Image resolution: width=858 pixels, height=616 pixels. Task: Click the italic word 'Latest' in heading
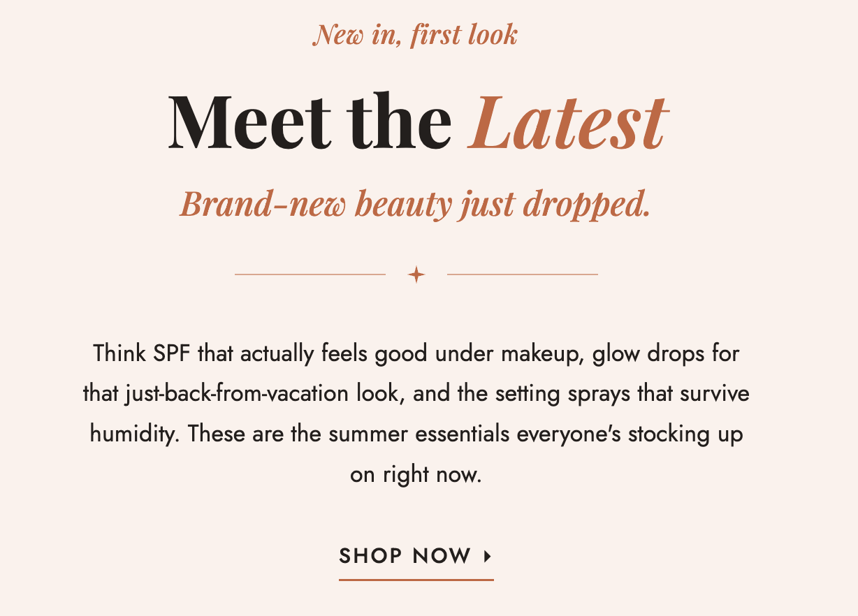569,122
